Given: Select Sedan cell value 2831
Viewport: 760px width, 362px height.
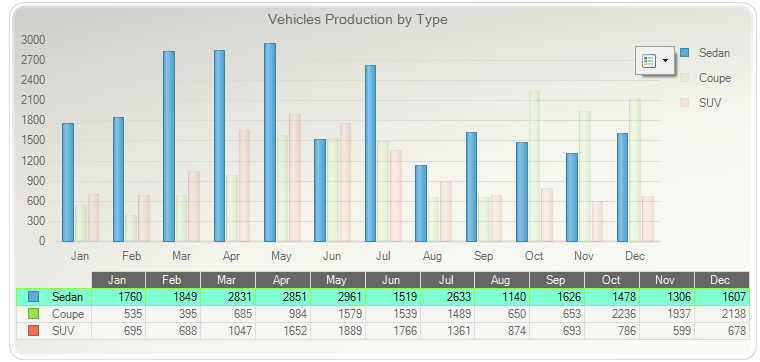Looking at the screenshot, I should (x=228, y=297).
